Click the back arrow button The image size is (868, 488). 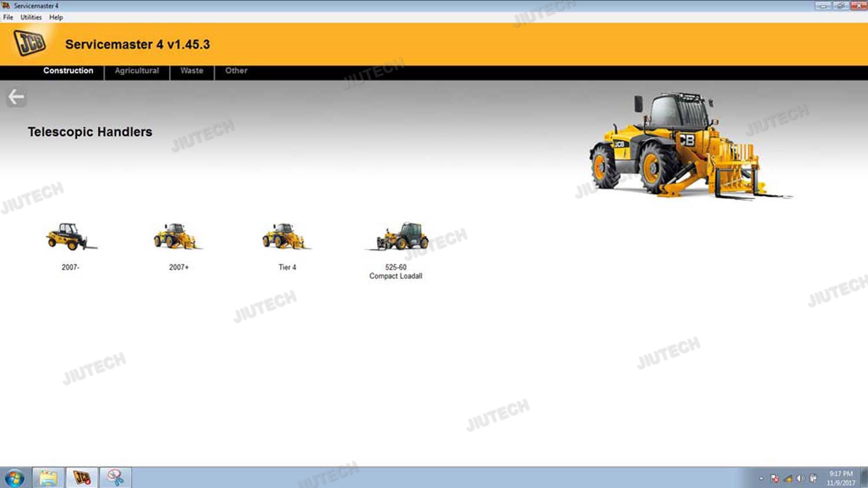click(16, 97)
